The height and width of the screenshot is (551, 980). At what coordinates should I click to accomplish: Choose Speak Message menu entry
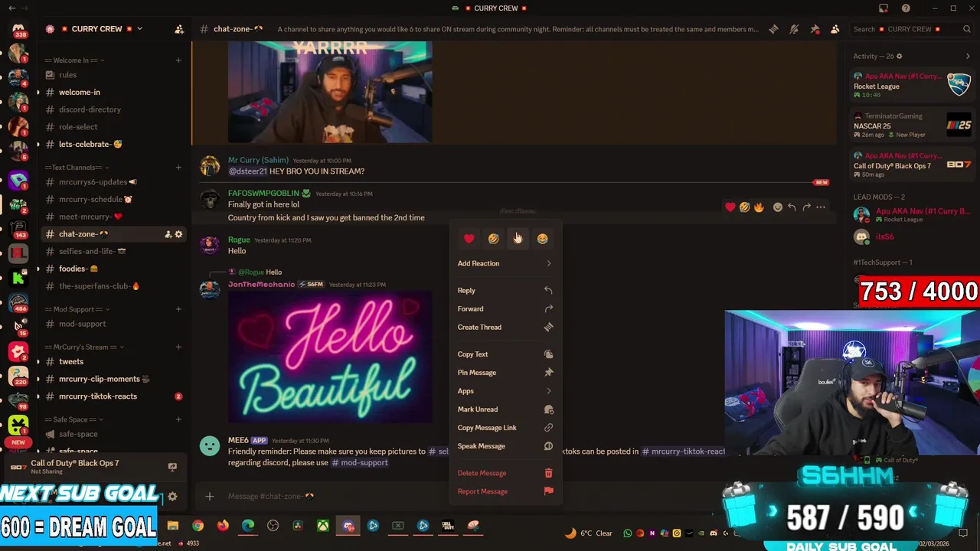point(505,446)
